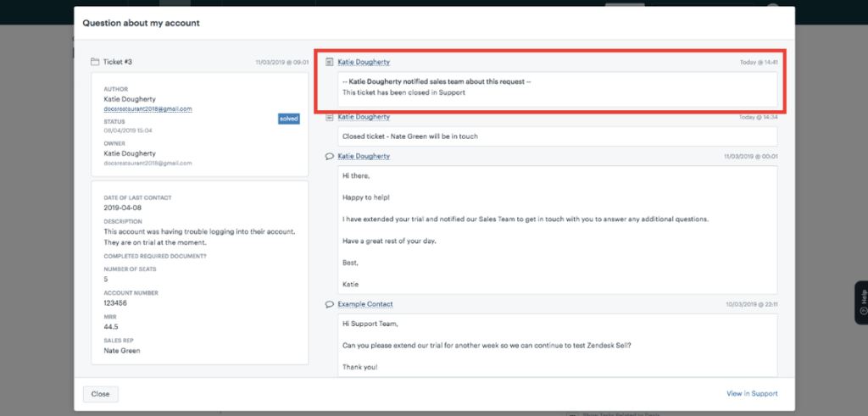The height and width of the screenshot is (416, 868).
Task: Select the 'notified sales team' note body
Action: [547, 87]
